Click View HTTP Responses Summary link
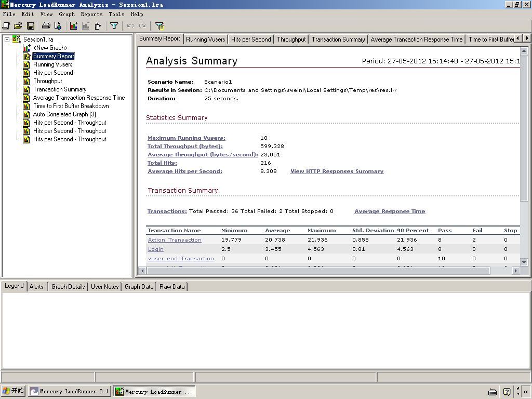The height and width of the screenshot is (399, 532). pos(337,171)
